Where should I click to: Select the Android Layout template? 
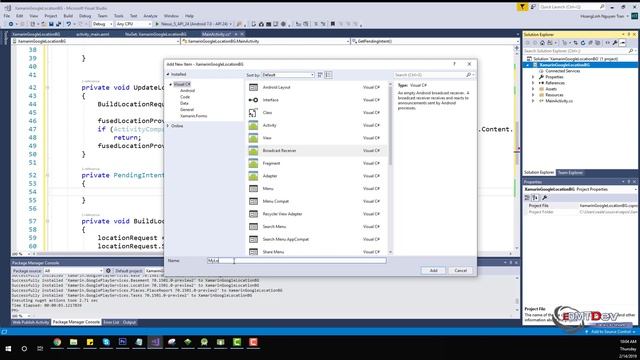tap(316, 87)
